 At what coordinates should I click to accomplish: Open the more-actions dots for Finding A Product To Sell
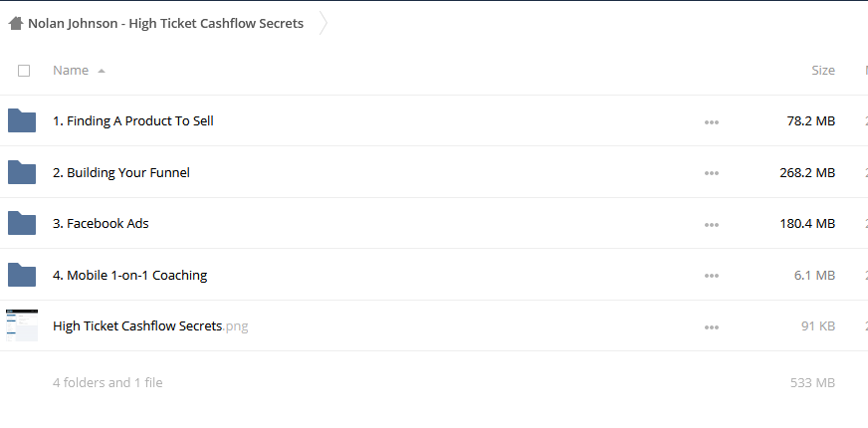(712, 122)
